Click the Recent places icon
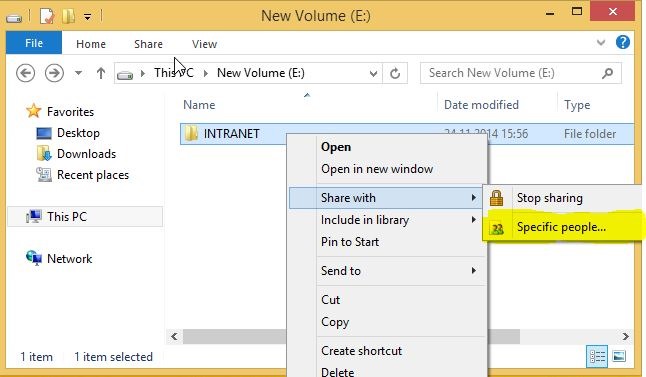 (44, 175)
